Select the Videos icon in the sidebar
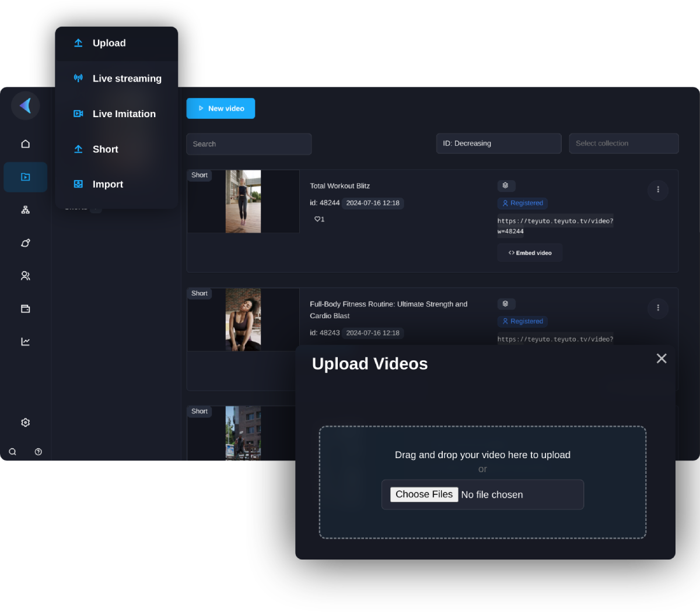Screen dimensions: 700x612 click(25, 177)
